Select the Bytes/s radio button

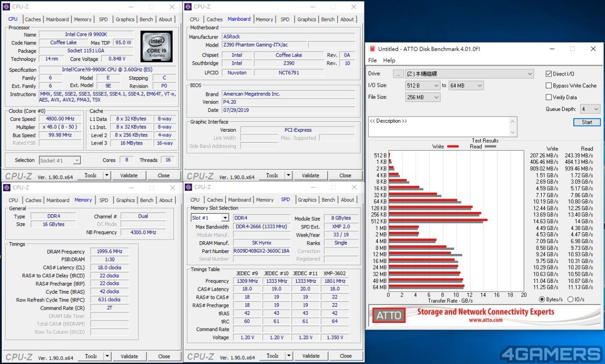pyautogui.click(x=542, y=299)
